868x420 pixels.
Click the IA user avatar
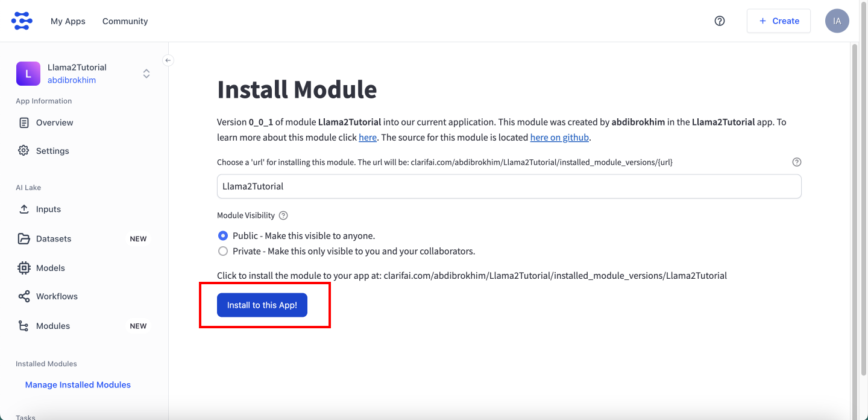(x=837, y=21)
